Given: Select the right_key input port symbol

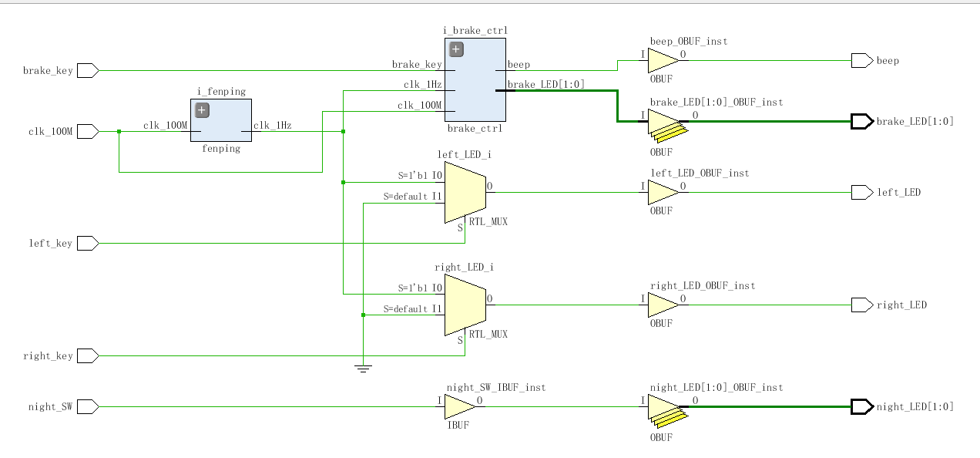Looking at the screenshot, I should tap(88, 356).
